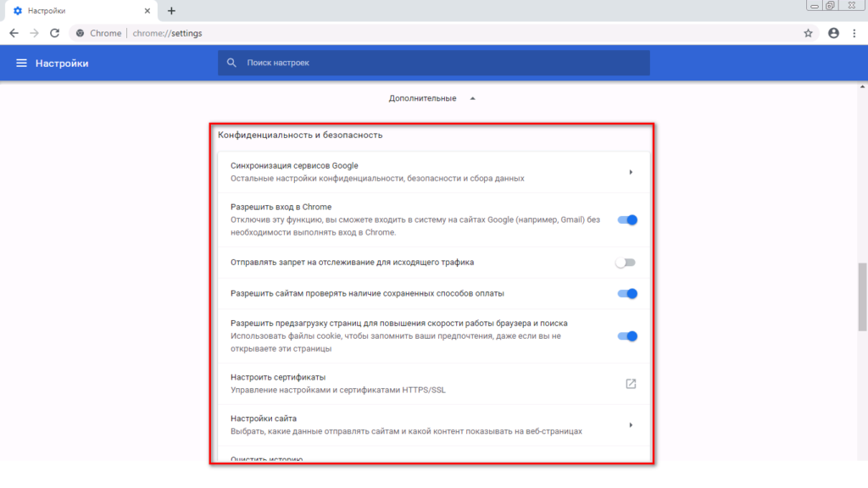Screen dimensions: 868x488
Task: Expand Синхронизация сервисов Google arrow
Action: [x=631, y=172]
